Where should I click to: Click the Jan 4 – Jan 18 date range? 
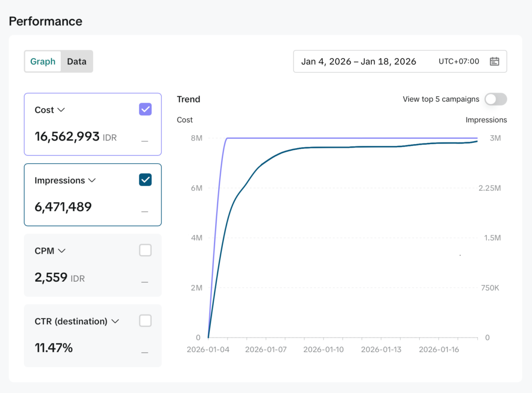358,61
